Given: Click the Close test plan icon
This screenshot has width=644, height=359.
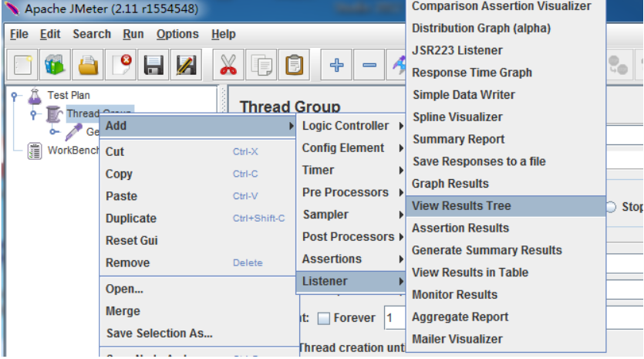Looking at the screenshot, I should [x=121, y=65].
